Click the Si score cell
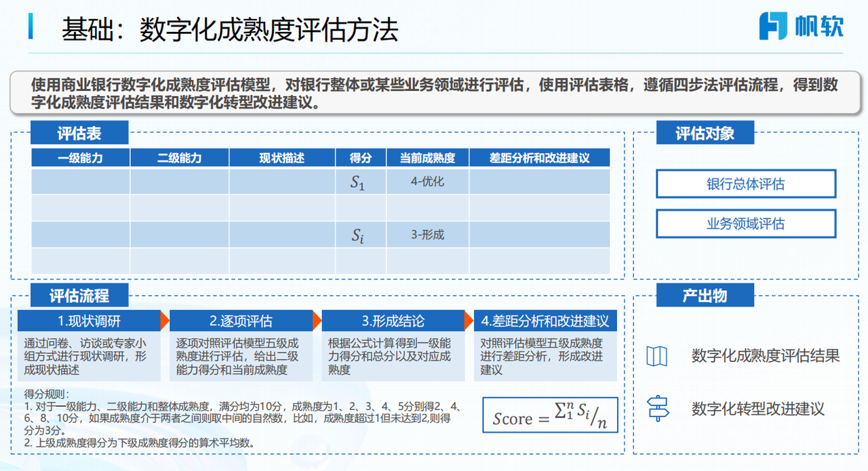868x471 pixels. [x=361, y=235]
